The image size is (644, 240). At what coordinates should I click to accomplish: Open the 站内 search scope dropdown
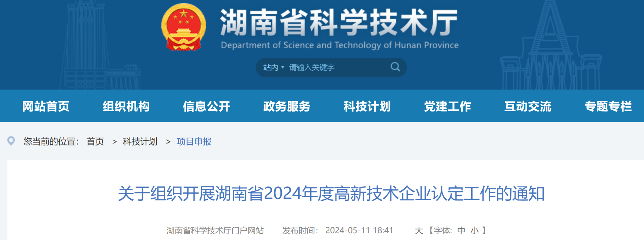[273, 68]
